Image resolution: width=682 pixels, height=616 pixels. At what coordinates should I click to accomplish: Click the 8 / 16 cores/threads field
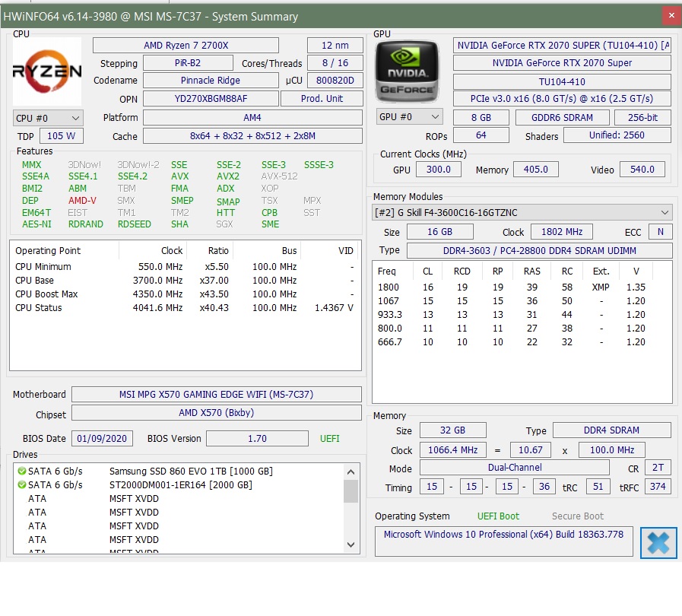point(335,63)
